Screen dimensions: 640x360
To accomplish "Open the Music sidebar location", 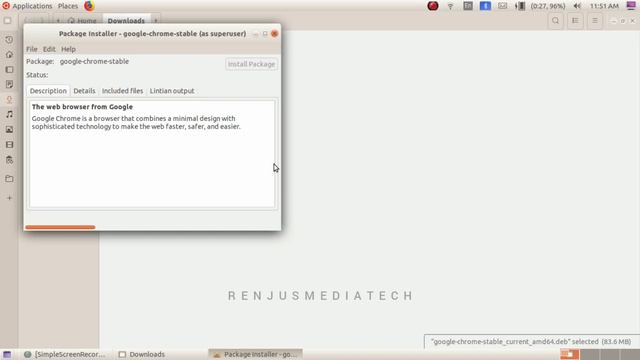I will click(x=9, y=115).
